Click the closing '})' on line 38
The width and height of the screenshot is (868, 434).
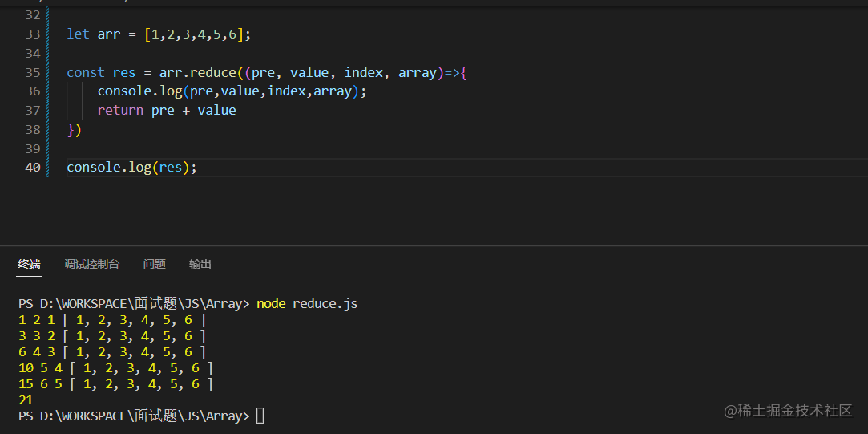(75, 130)
